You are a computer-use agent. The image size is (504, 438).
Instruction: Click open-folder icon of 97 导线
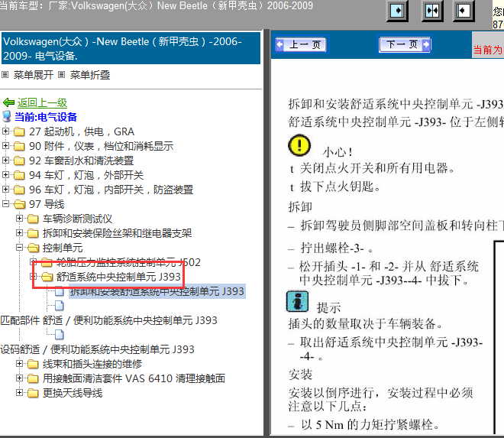[x=19, y=204]
